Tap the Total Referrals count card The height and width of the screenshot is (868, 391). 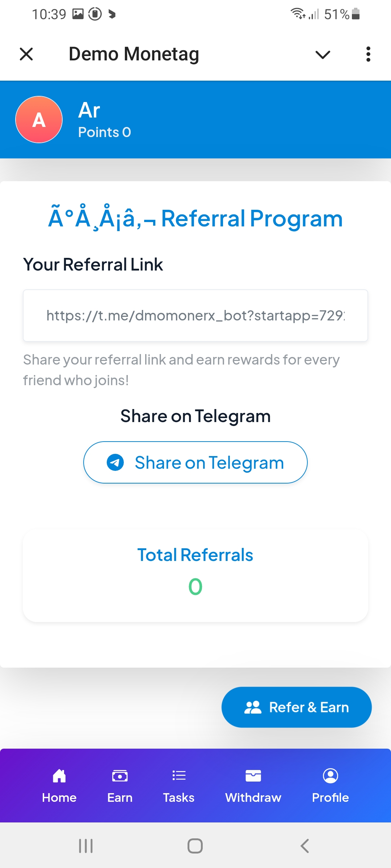195,575
